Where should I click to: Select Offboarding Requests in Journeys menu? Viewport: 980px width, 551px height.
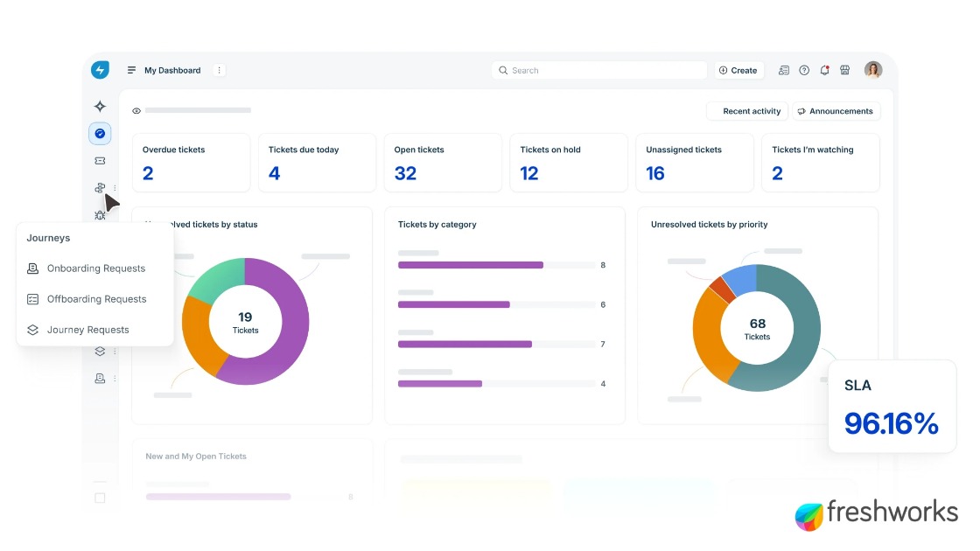tap(95, 298)
